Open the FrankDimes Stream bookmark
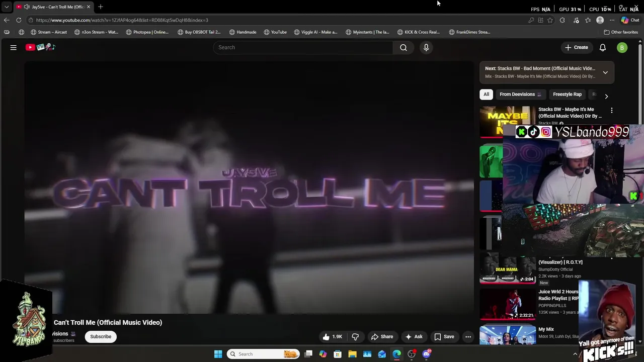The height and width of the screenshot is (362, 644). (469, 32)
